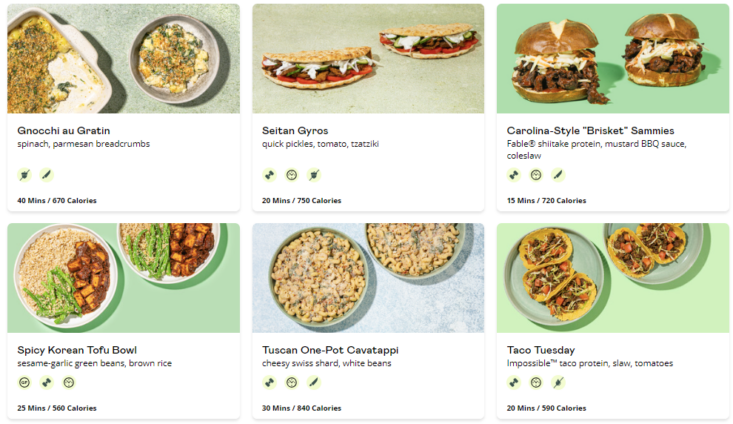The height and width of the screenshot is (424, 733).
Task: Click the Seitan Gyros food photo
Action: [x=368, y=58]
